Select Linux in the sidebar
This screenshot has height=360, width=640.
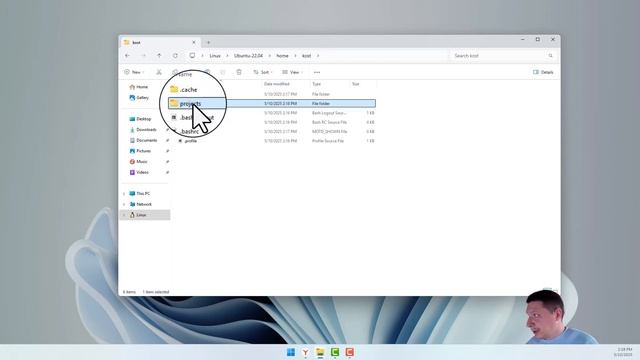pos(145,215)
